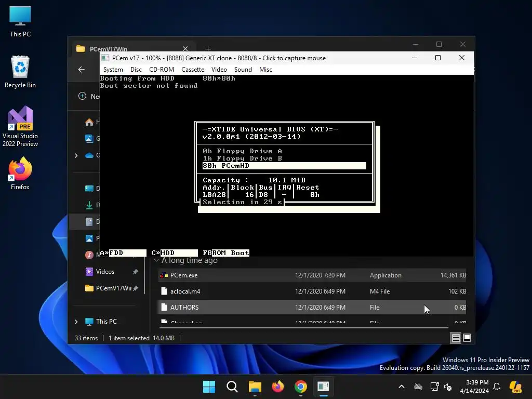Open Visual Studio 2022 Preview desktop shortcut

[x=20, y=127]
